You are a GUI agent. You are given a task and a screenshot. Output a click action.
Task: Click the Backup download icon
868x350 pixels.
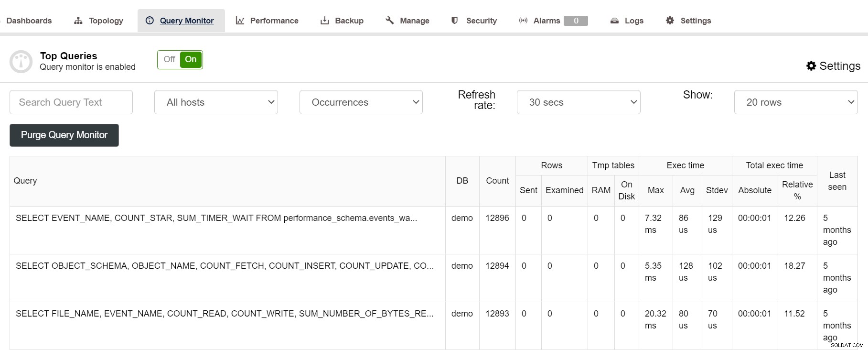coord(324,21)
